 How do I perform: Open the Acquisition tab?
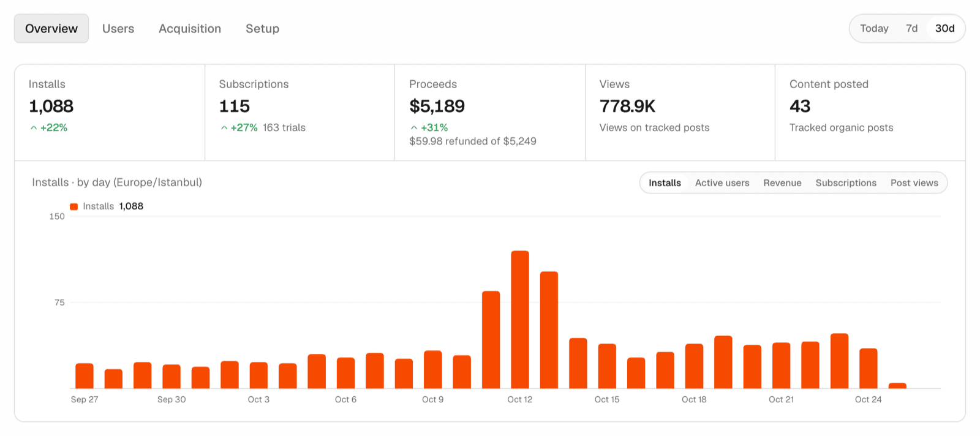click(x=190, y=29)
